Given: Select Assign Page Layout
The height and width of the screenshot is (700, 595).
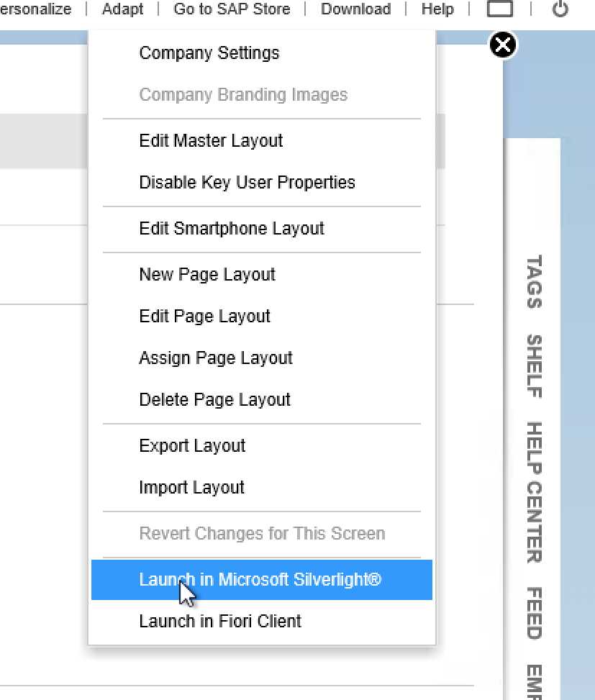Looking at the screenshot, I should click(216, 358).
